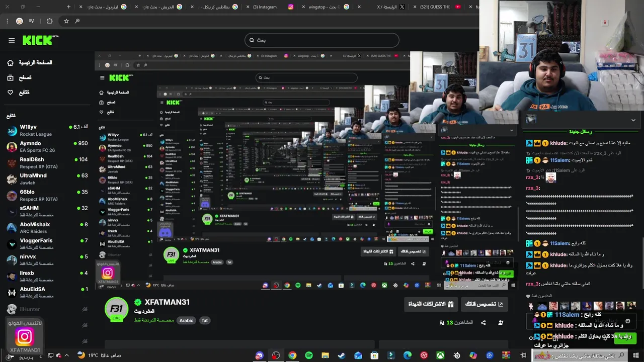
Task: Open Spotify from the taskbar
Action: 309,355
